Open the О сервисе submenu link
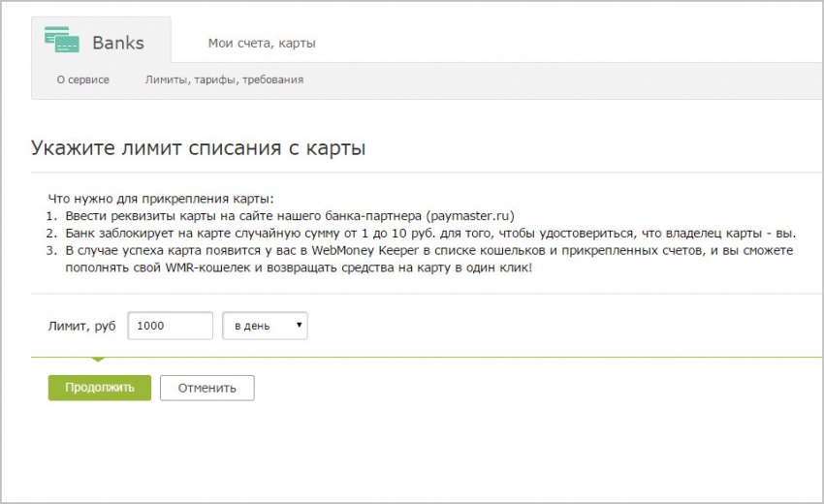The width and height of the screenshot is (824, 504). tap(83, 79)
